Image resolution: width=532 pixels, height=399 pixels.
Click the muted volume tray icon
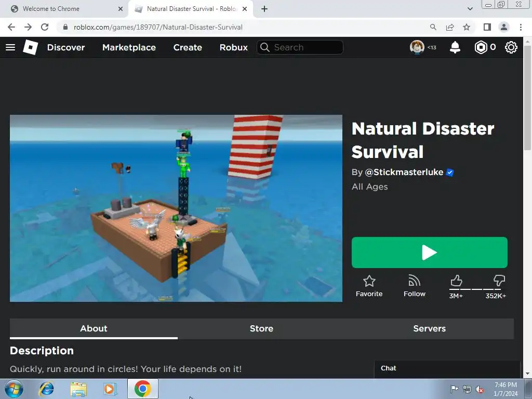pos(480,390)
